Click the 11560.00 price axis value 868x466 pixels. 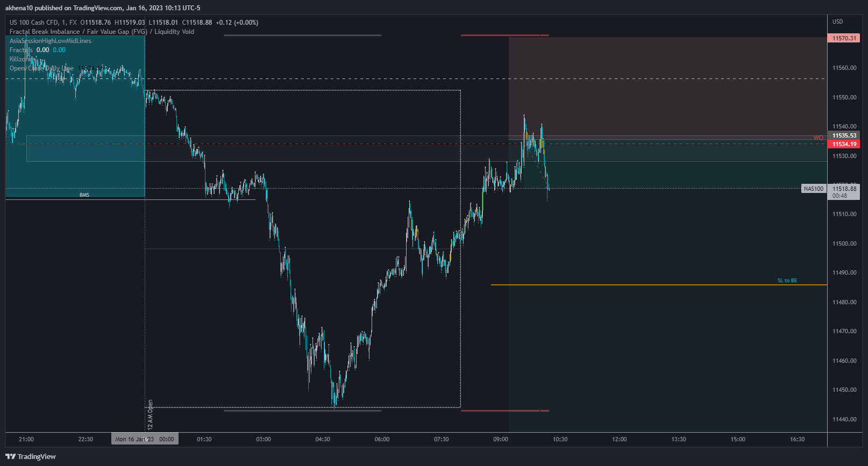(844, 68)
